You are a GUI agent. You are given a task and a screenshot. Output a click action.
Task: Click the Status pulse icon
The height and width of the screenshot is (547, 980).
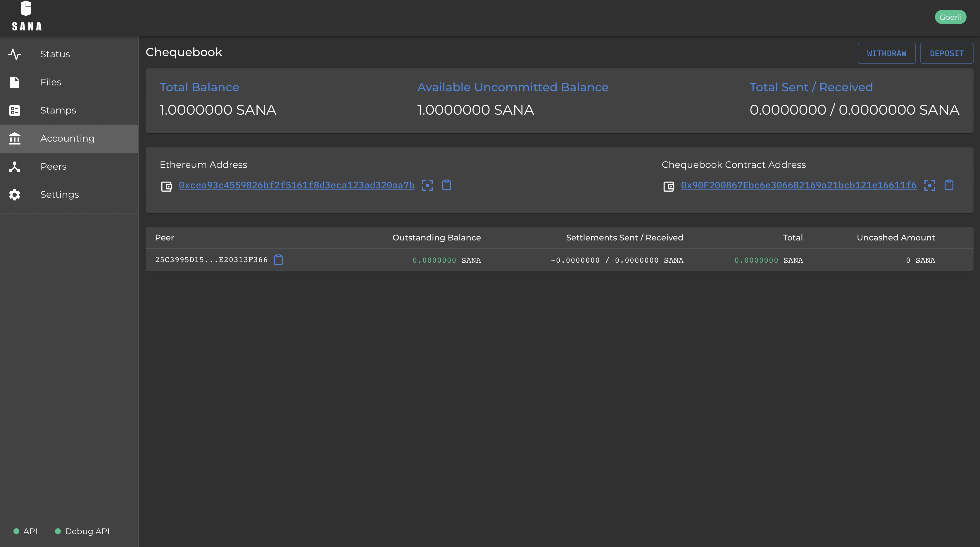pos(14,54)
